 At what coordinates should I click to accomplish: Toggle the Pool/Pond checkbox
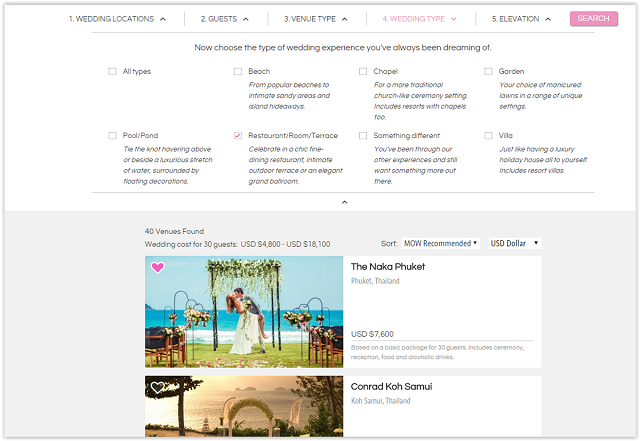pyautogui.click(x=113, y=136)
